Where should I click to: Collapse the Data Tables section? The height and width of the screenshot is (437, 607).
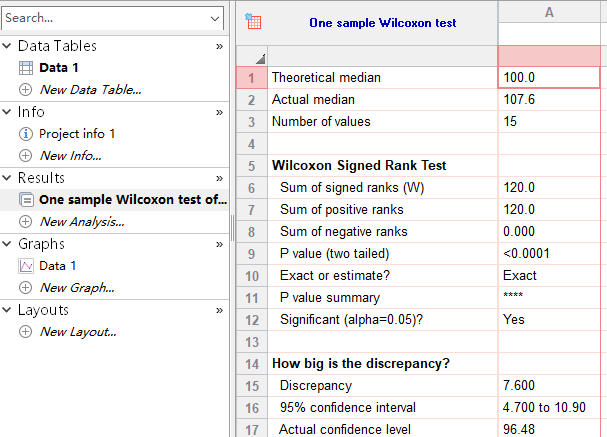pos(7,46)
